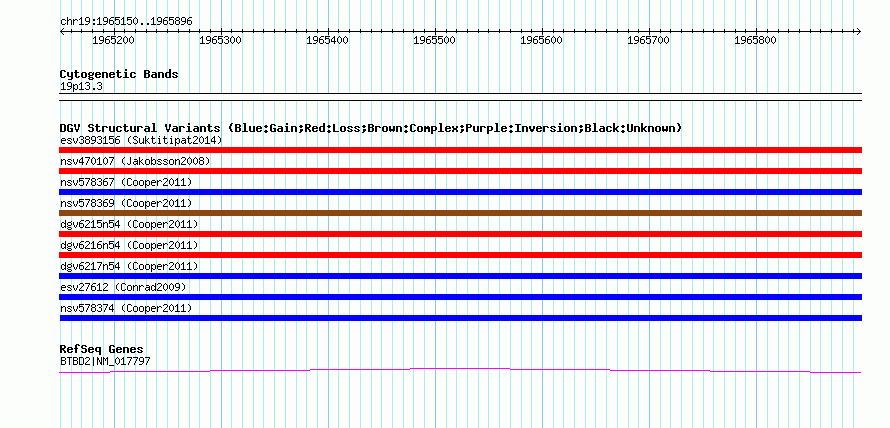Click ruler position 1965800
Viewport: 890px width, 428px height.
click(755, 40)
